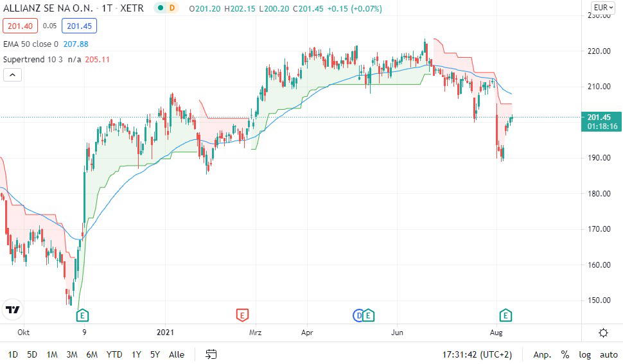Select the 5Y time range
Image resolution: width=623 pixels, height=364 pixels.
click(155, 354)
